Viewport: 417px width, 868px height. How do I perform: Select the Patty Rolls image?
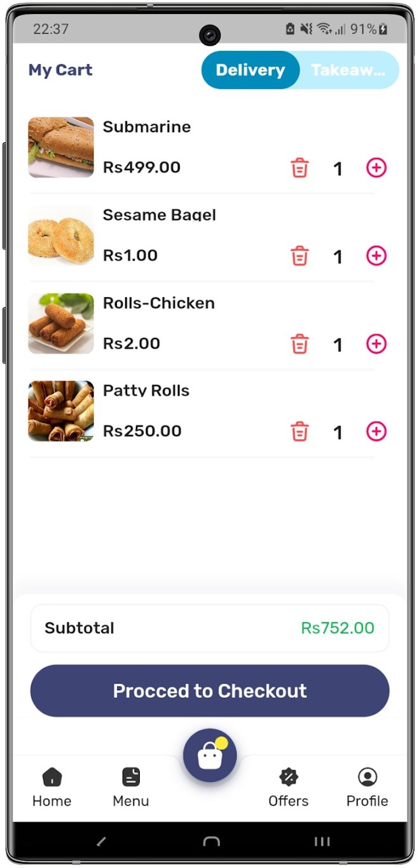point(60,411)
